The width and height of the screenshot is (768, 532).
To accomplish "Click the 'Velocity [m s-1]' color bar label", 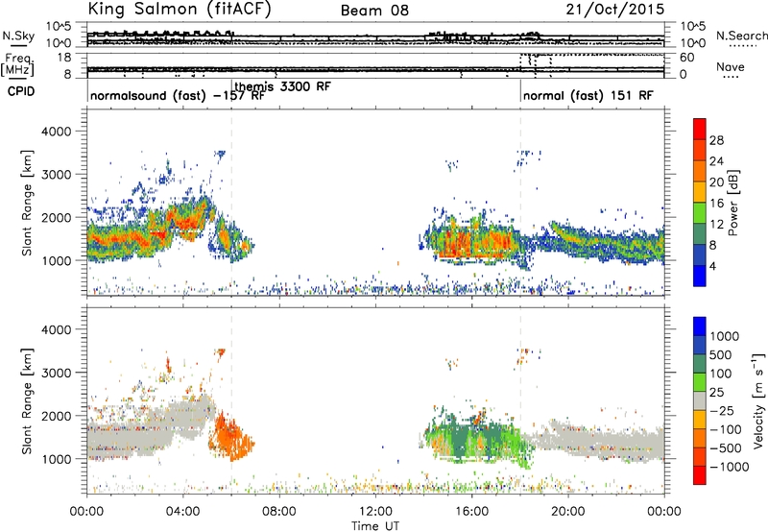I will click(758, 400).
